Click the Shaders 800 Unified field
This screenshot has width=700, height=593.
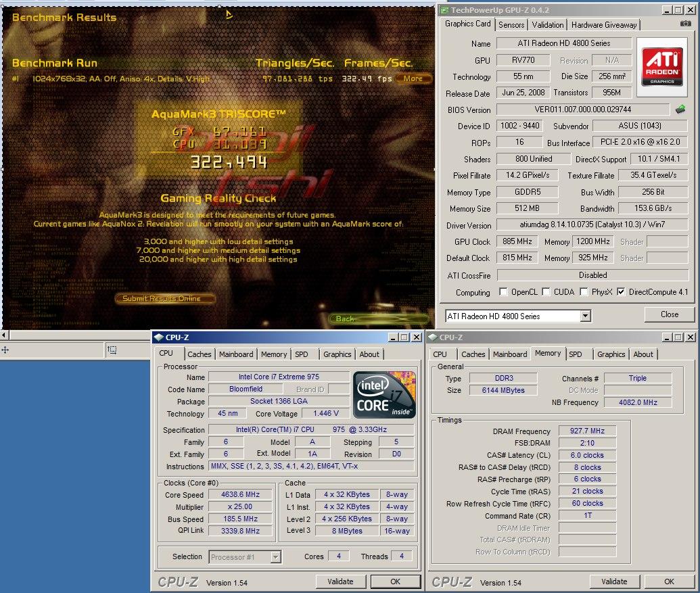(534, 159)
